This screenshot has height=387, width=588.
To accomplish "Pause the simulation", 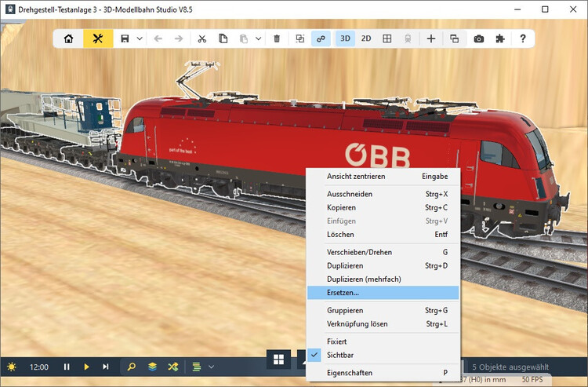I will 67,367.
